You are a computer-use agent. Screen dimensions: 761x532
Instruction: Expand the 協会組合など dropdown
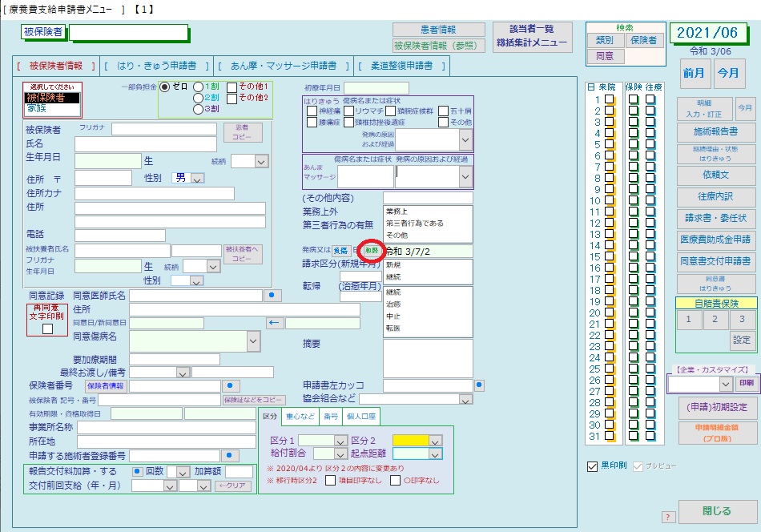[x=465, y=400]
